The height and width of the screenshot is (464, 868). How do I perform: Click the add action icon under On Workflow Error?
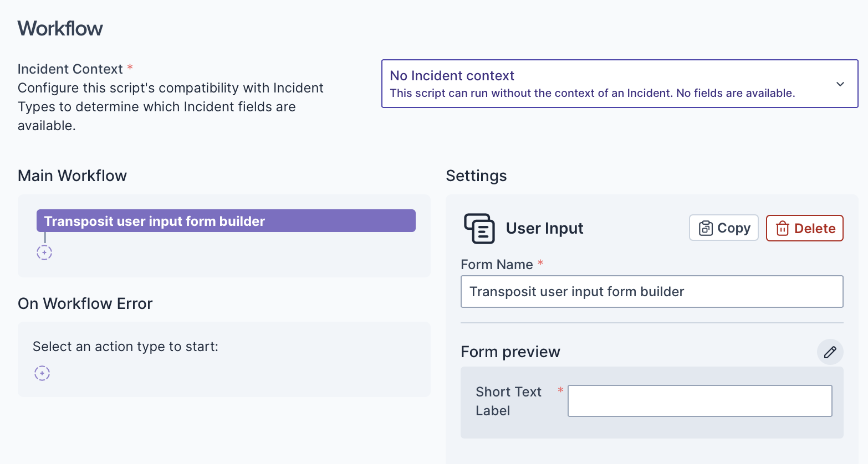42,373
